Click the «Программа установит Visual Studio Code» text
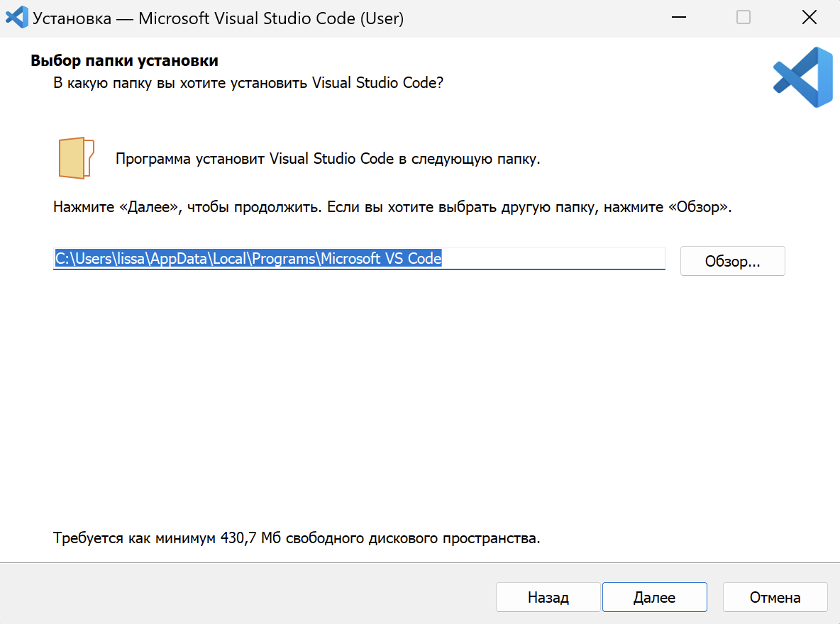Screen dimensions: 840x624 point(328,159)
